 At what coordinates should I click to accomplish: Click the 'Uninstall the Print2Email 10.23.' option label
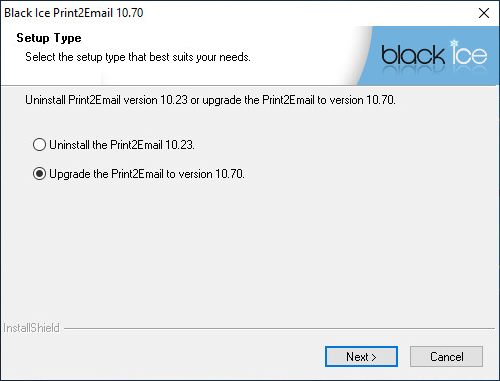point(122,145)
